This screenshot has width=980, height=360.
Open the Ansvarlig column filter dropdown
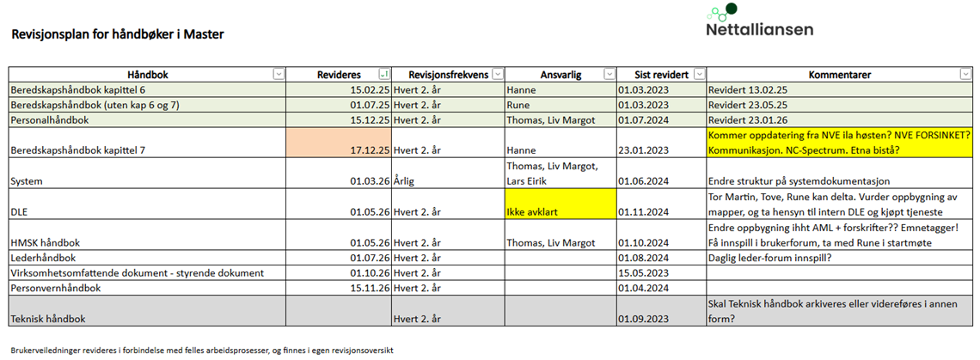pyautogui.click(x=609, y=75)
